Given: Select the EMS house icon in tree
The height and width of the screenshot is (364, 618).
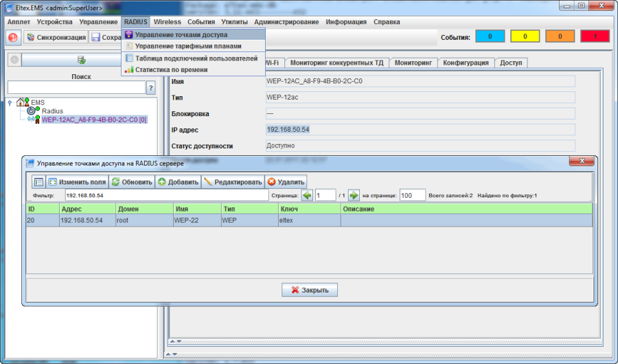Looking at the screenshot, I should point(20,102).
